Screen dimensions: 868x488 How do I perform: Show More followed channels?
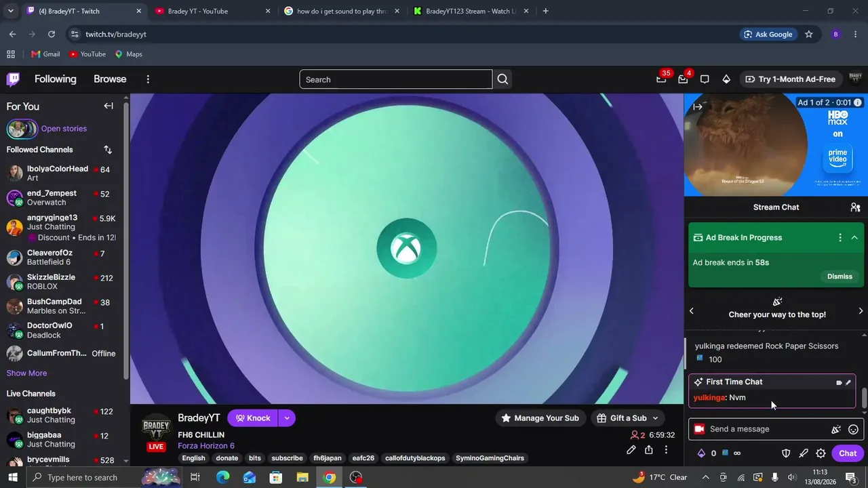(26, 373)
